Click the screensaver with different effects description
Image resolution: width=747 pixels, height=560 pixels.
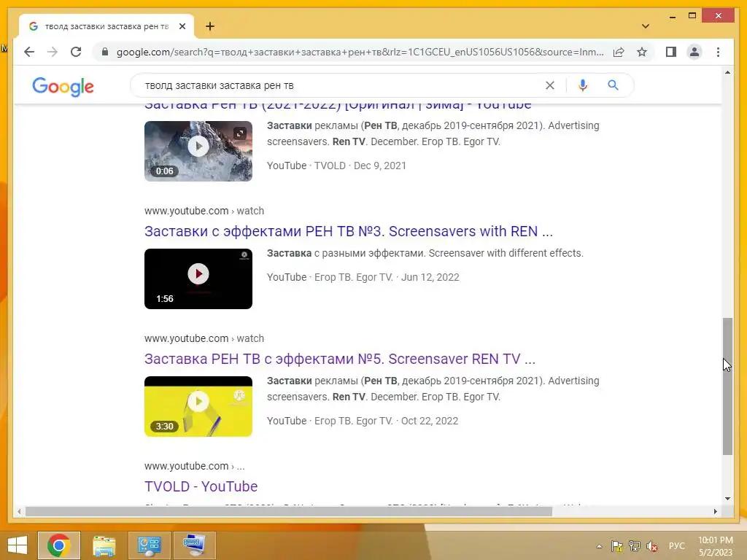[x=425, y=253]
